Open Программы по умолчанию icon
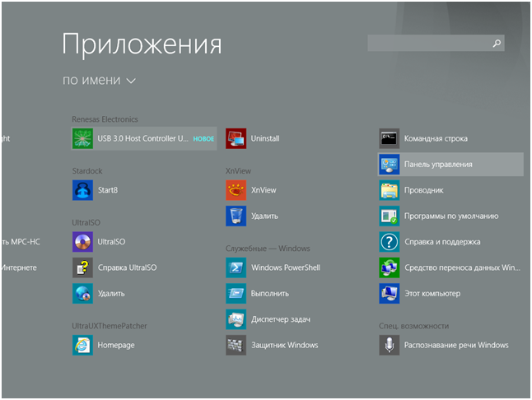This screenshot has width=532, height=400. 390,216
